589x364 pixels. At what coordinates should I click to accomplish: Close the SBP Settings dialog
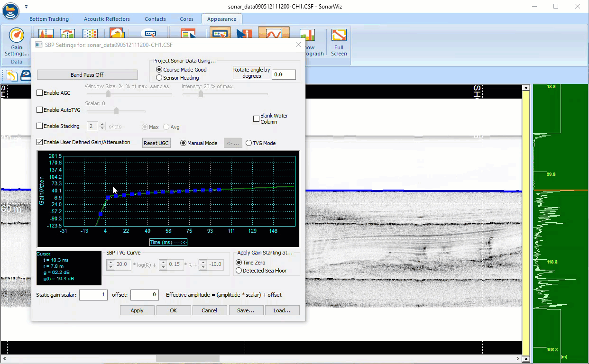[x=298, y=45]
